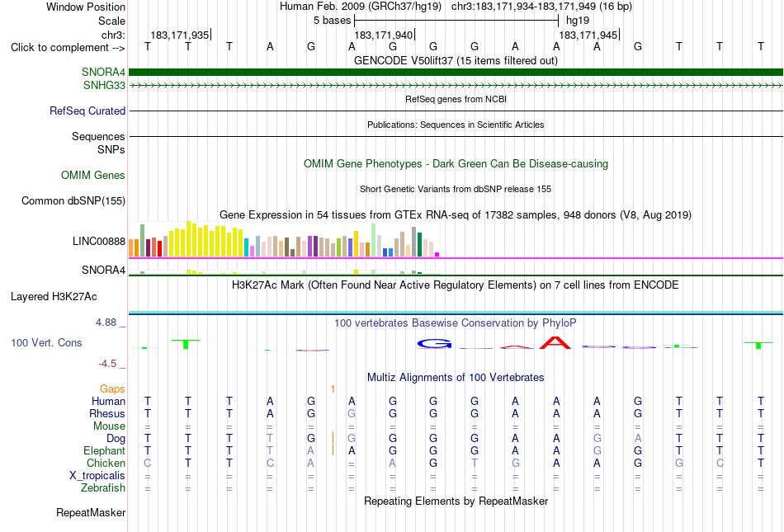Click the Sequences track label
Viewport: 784px width, 532px height.
click(x=98, y=136)
